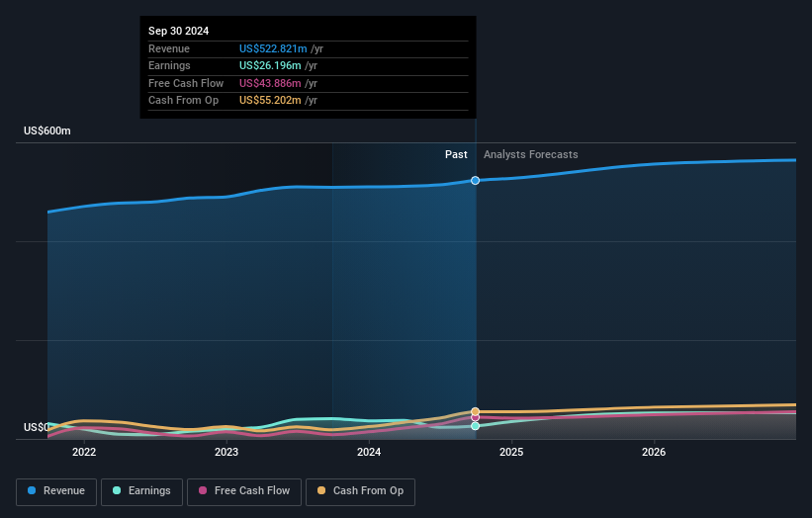Click the Revenue row label in tooltip
This screenshot has width=812, height=518.
(169, 48)
